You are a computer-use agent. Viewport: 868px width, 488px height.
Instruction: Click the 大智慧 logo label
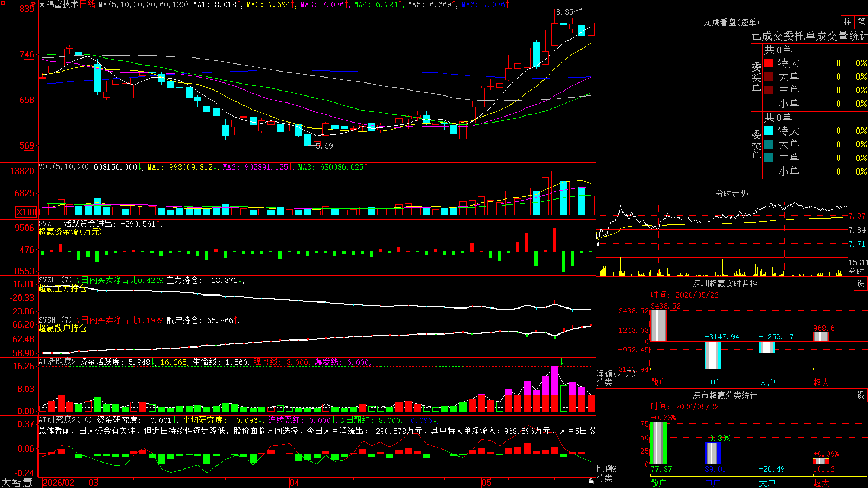coord(17,483)
